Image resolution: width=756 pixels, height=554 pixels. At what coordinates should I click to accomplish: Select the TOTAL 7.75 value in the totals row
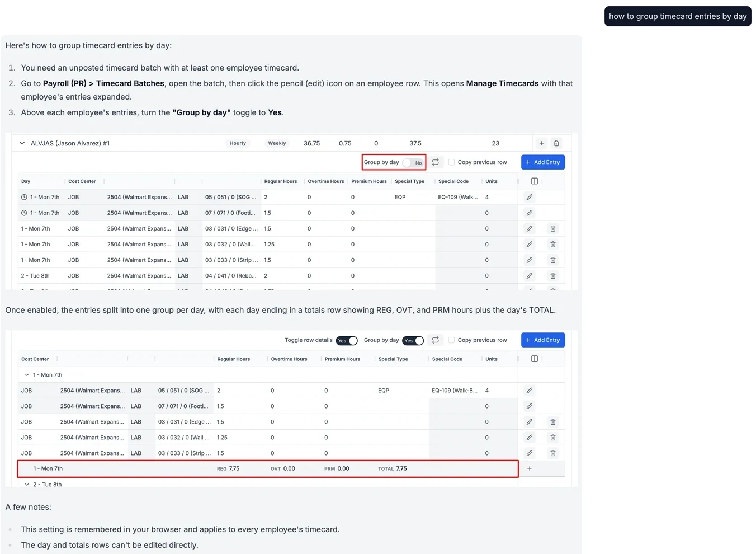(x=393, y=469)
